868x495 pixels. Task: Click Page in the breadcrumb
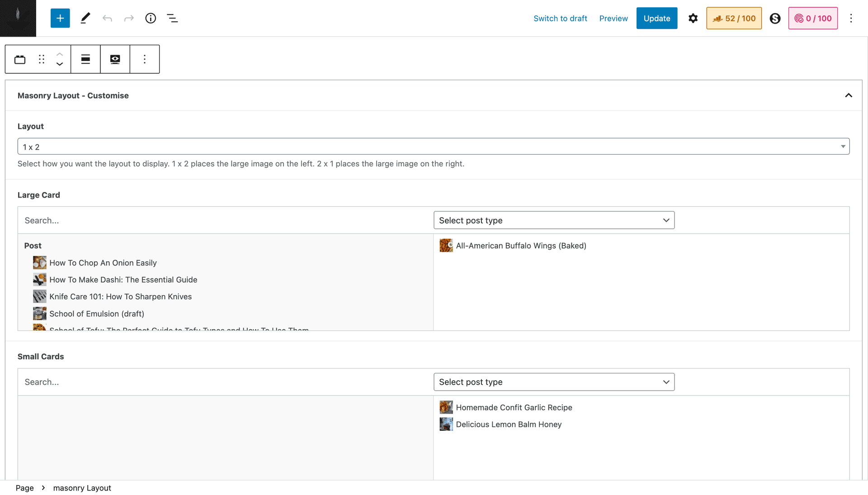[25, 488]
